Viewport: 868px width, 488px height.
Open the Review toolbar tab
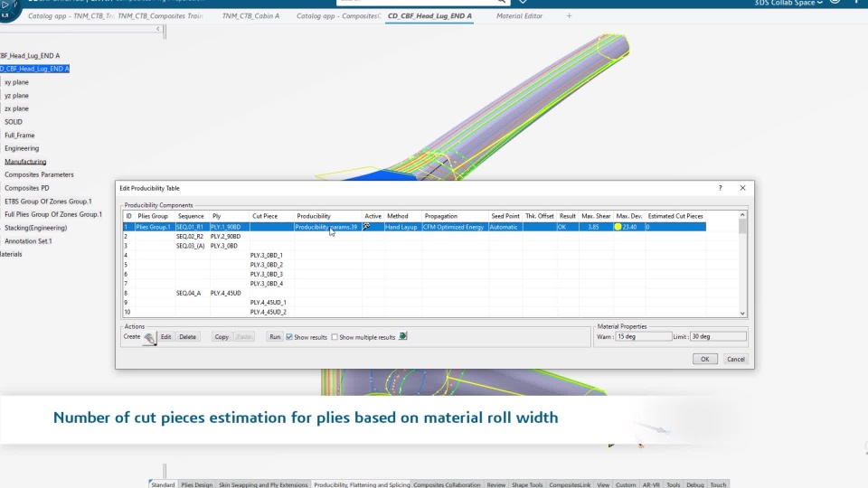[496, 484]
